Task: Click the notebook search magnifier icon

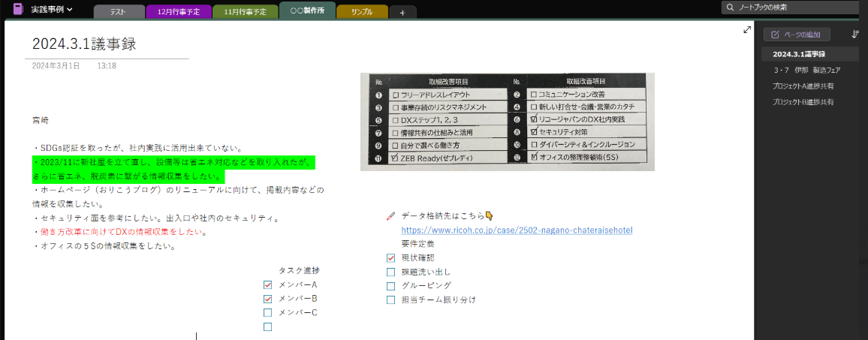Action: pyautogui.click(x=730, y=8)
